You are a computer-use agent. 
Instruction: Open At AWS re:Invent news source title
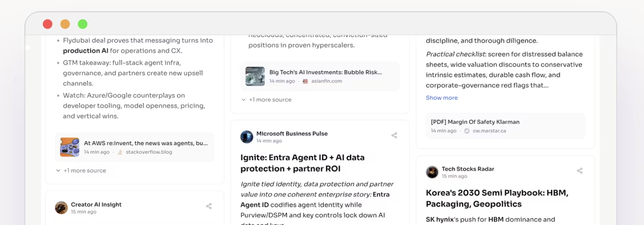tap(146, 143)
